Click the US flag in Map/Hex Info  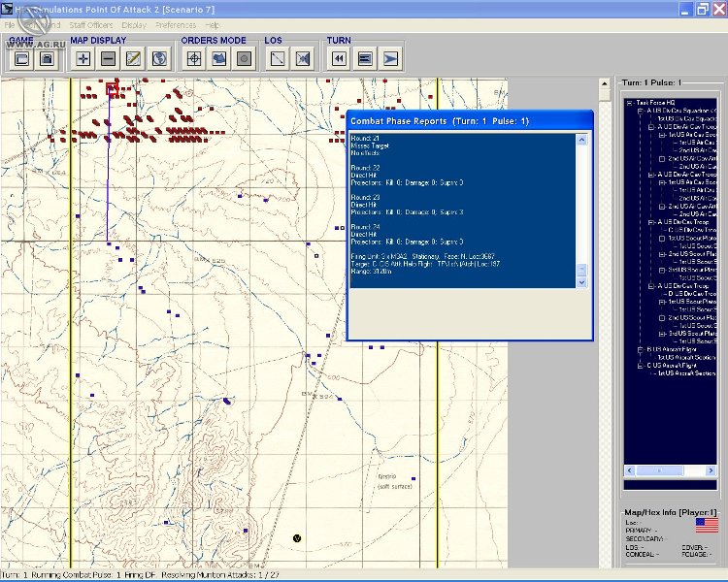707,525
